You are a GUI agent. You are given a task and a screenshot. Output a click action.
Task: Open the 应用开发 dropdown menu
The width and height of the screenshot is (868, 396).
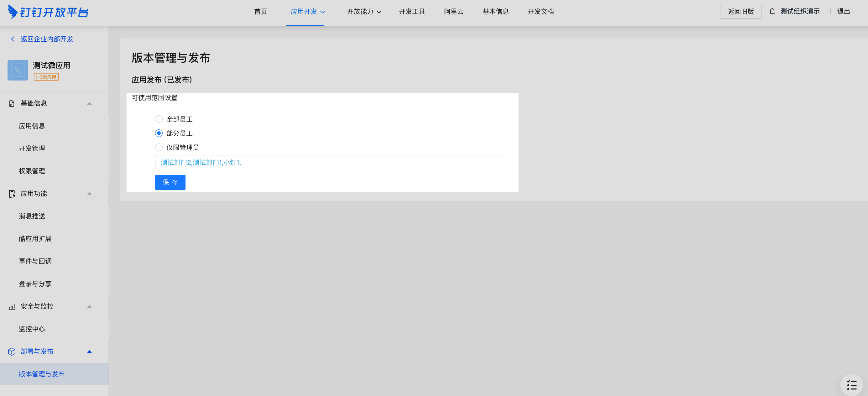(307, 12)
